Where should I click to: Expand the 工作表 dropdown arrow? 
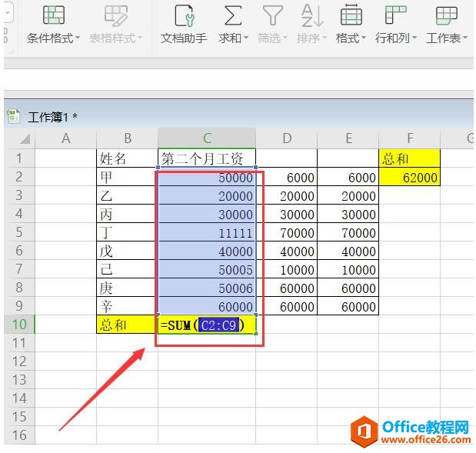[465, 38]
